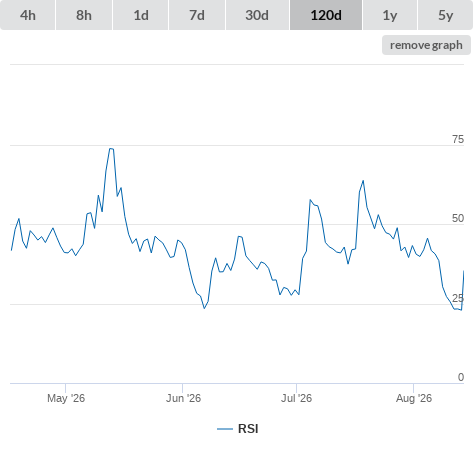Toggle the RSI legend entry
Viewport: 474px width, 455px height.
tap(238, 429)
